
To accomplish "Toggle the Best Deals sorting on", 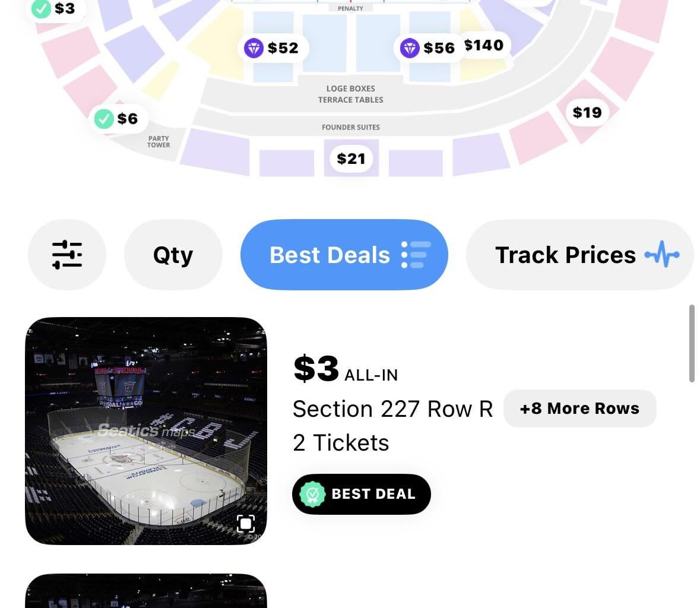I will [344, 254].
